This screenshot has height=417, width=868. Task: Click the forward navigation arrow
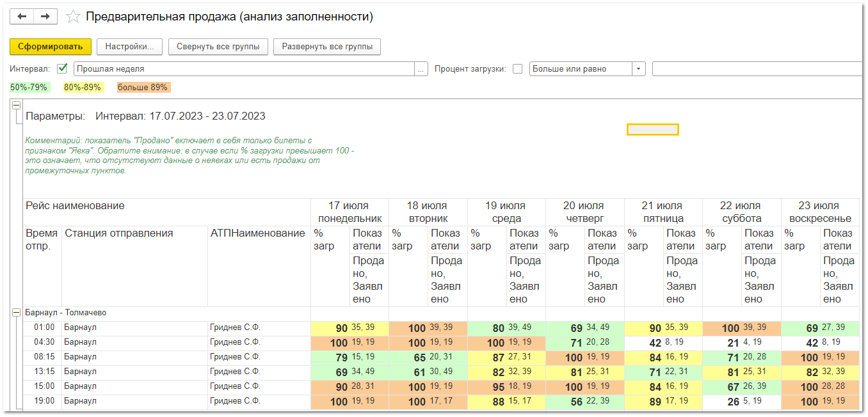click(45, 17)
